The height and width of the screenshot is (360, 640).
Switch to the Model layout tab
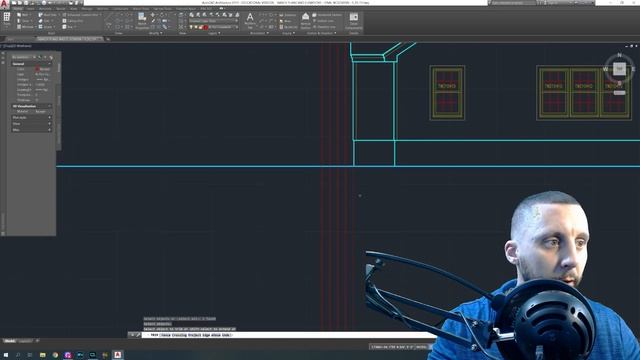pyautogui.click(x=10, y=341)
